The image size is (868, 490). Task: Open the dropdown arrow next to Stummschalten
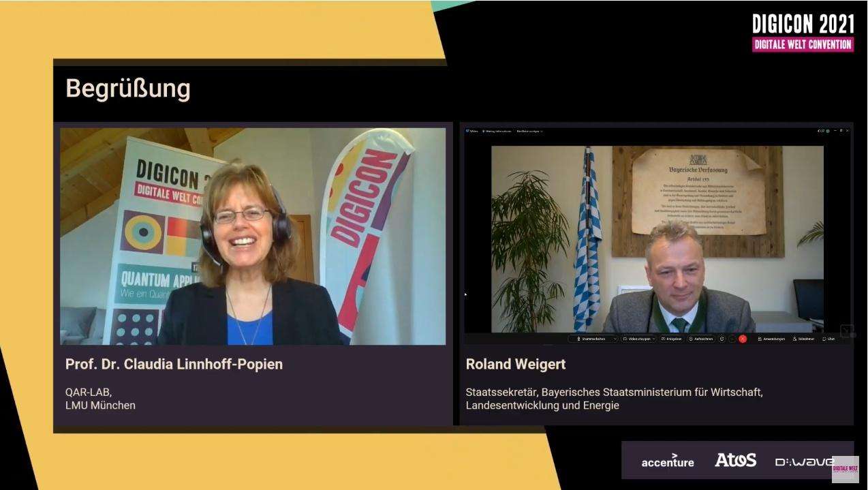pos(615,339)
